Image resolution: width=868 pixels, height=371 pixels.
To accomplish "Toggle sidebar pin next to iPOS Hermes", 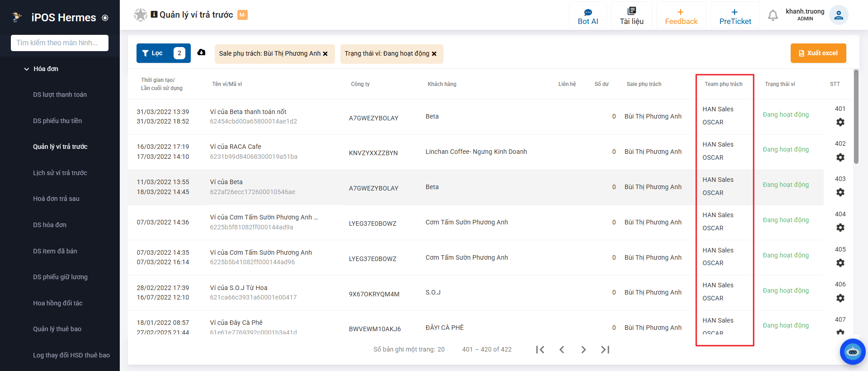I will (105, 18).
